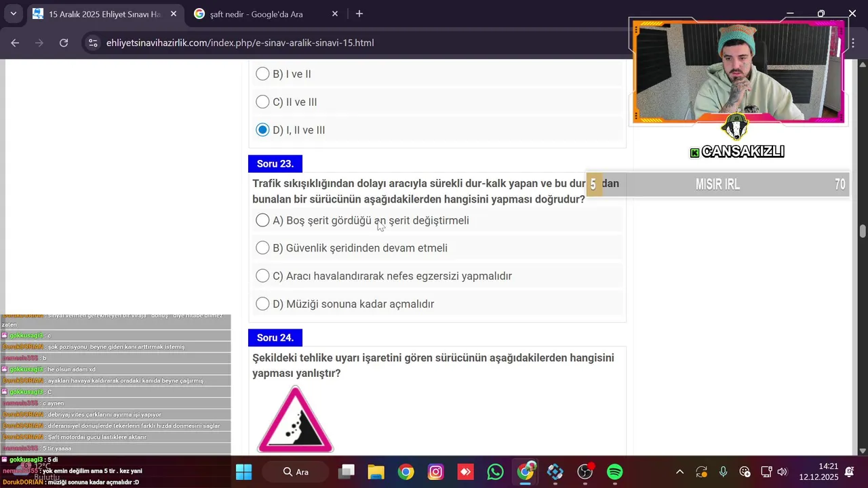View site information icon in address bar
The image size is (868, 488).
click(94, 43)
